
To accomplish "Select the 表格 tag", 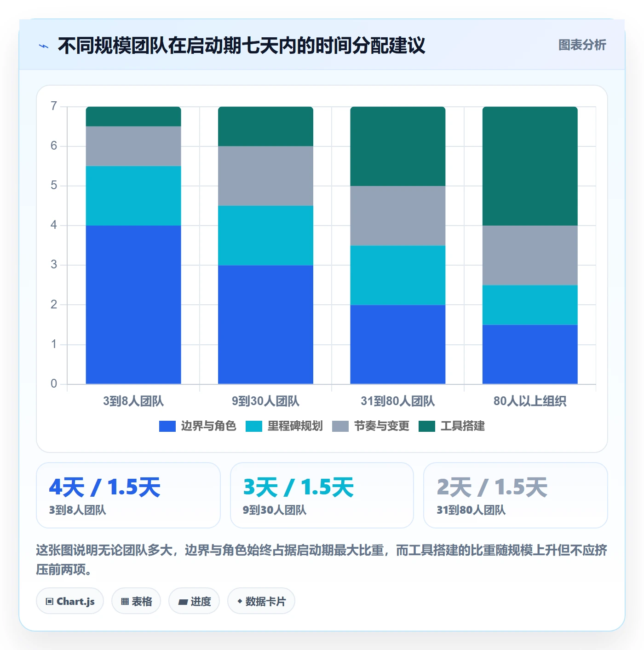I will pos(136,601).
